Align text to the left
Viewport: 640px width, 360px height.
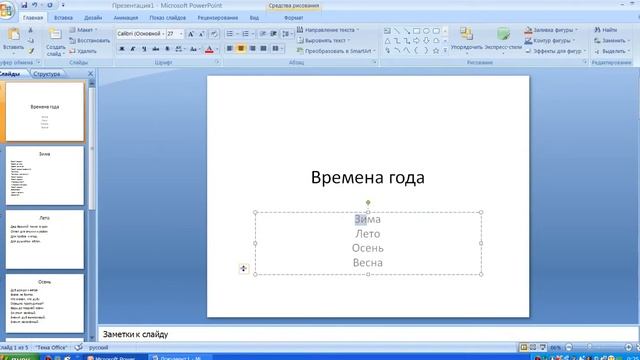[x=230, y=49]
